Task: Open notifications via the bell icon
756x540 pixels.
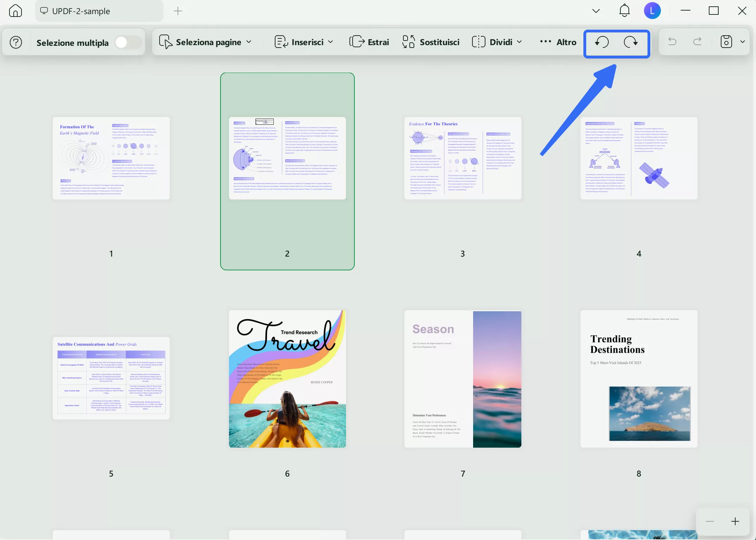Action: [624, 11]
